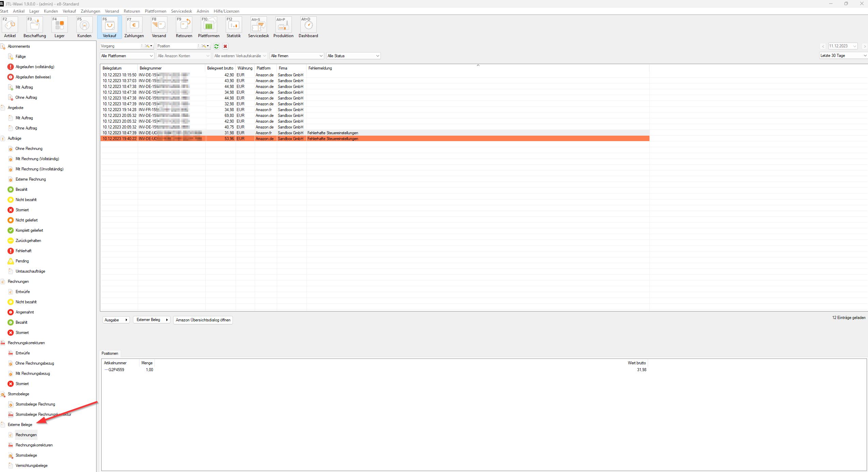
Task: Select Rechnungskorrekturen under Externe Belege
Action: point(34,445)
